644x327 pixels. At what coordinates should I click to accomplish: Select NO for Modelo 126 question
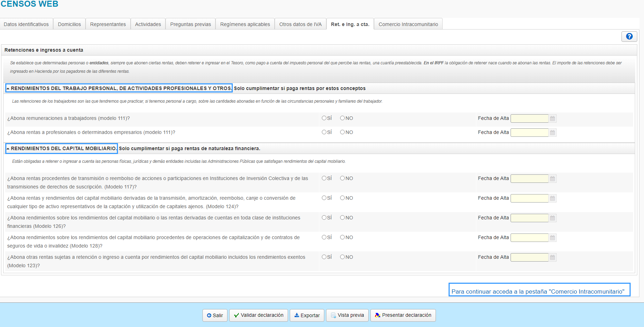click(x=342, y=218)
